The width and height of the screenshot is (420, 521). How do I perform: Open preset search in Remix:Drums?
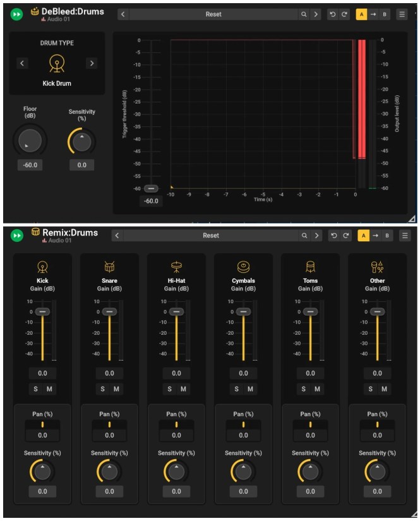click(x=304, y=236)
